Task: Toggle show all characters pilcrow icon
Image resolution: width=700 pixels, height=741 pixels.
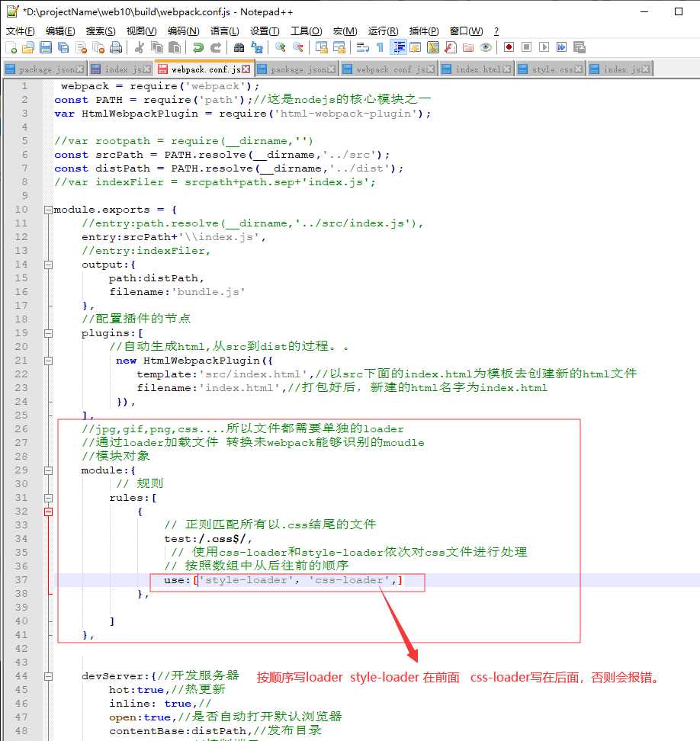Action: tap(380, 47)
